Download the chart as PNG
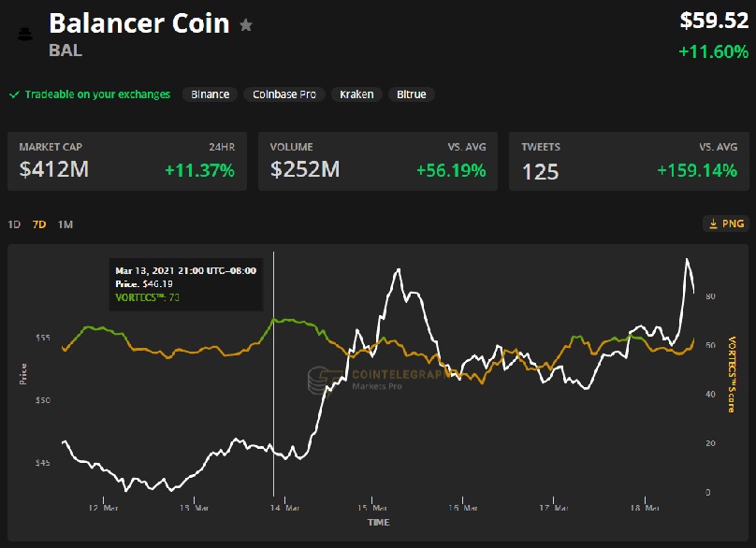Screen dimensions: 756x548 (x=726, y=224)
